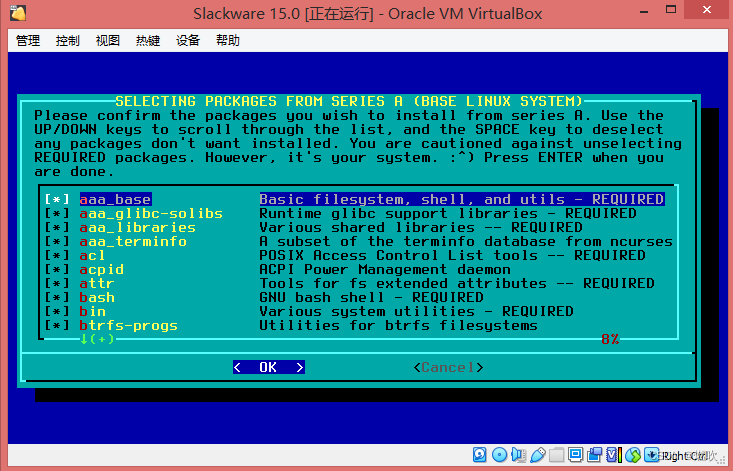Open the 帮助 menu
Viewport: 733px width, 471px height.
click(228, 41)
